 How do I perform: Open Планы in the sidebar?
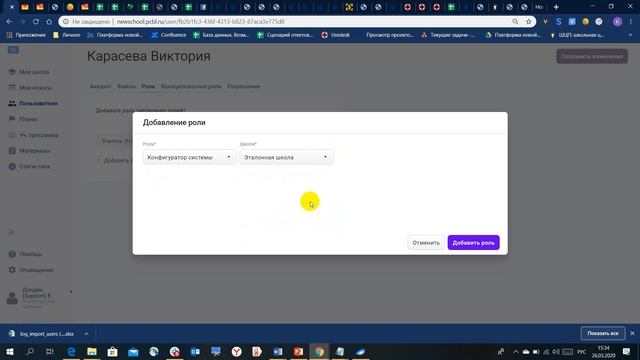tap(28, 119)
